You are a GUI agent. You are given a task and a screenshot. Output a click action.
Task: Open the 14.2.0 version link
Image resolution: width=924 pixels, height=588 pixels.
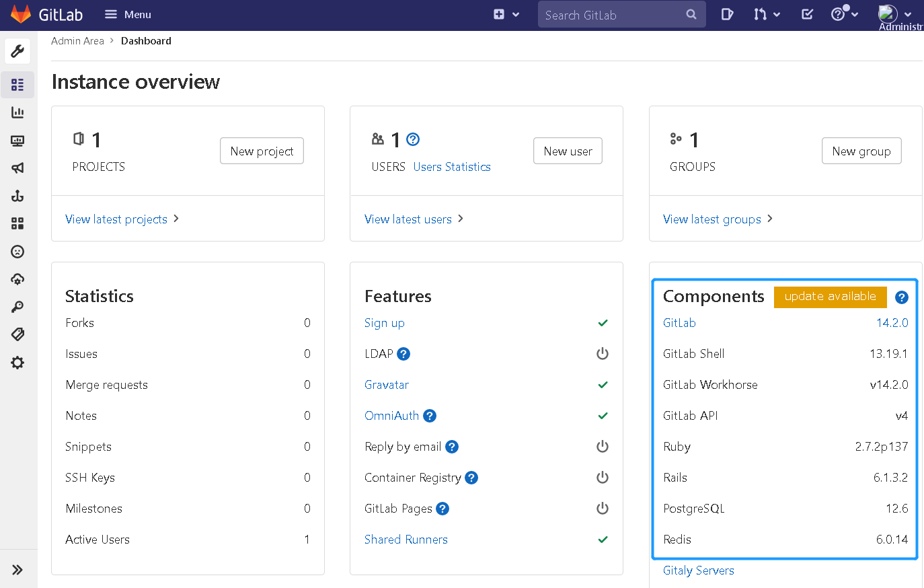892,323
